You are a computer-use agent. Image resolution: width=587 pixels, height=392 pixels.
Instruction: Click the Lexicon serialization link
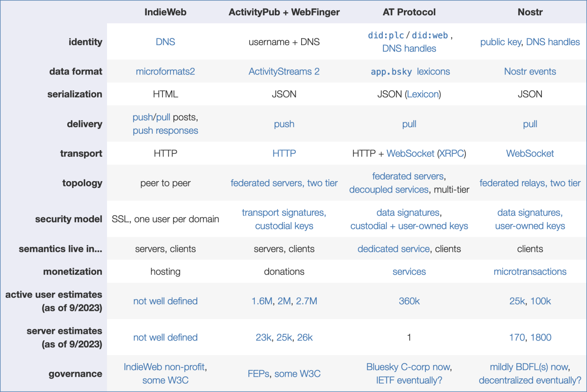pos(423,94)
